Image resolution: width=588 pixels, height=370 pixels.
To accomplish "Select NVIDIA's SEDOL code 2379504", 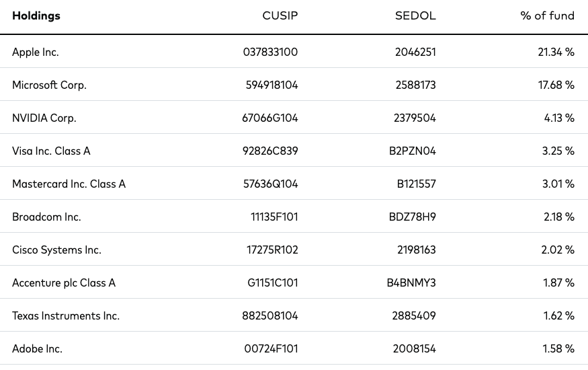I will pyautogui.click(x=415, y=118).
